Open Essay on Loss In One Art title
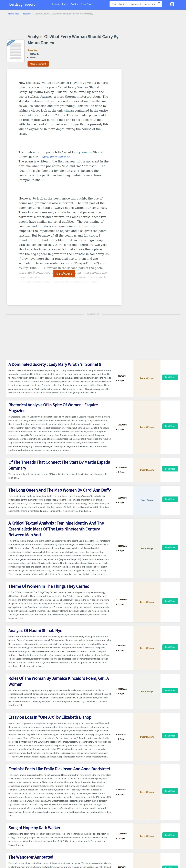Screen dimensions: 186x868 (50, 717)
